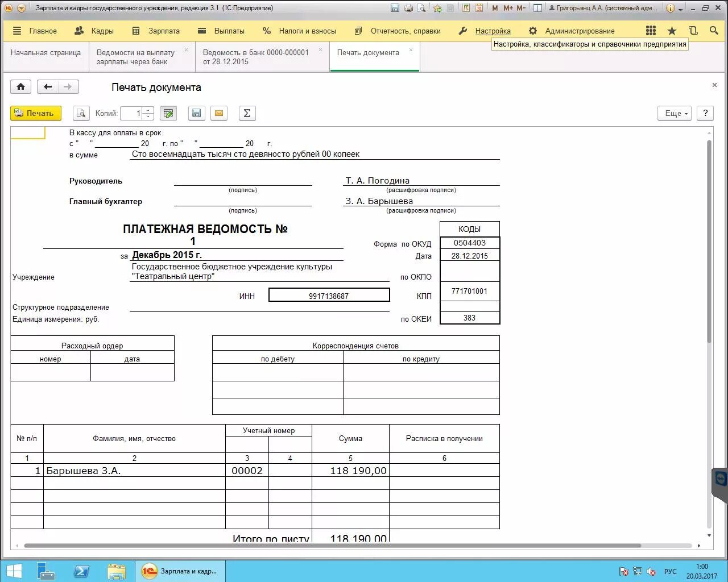Screen dimensions: 728x582
Task: Open the Favorites star in section panel
Action: (672, 31)
